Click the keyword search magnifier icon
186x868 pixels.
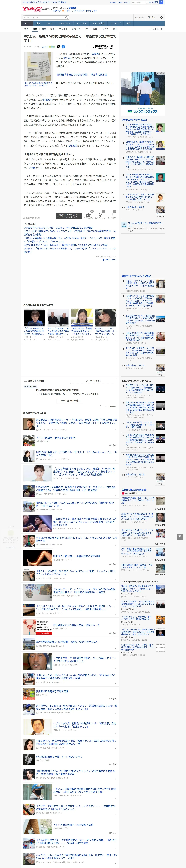click(66, 18)
